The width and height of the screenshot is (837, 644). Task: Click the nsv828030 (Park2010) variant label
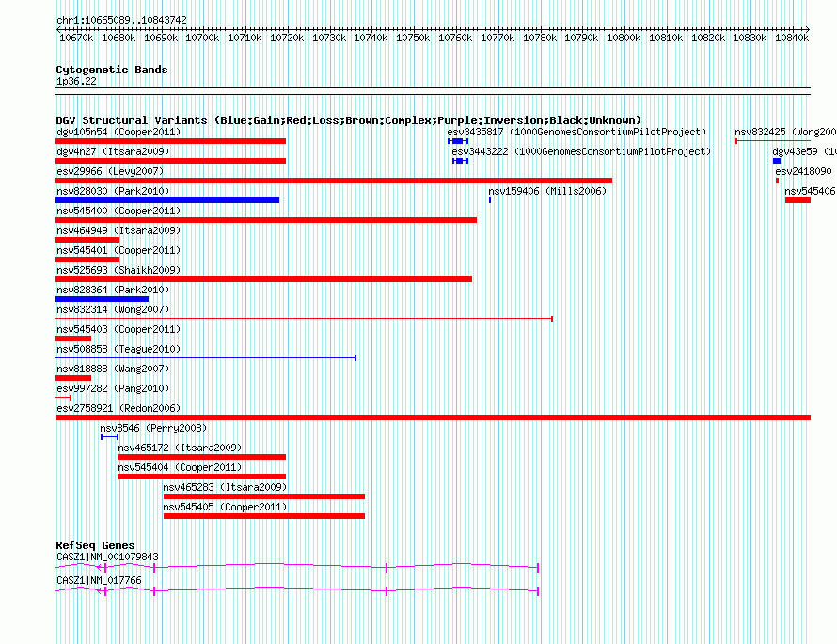click(113, 191)
